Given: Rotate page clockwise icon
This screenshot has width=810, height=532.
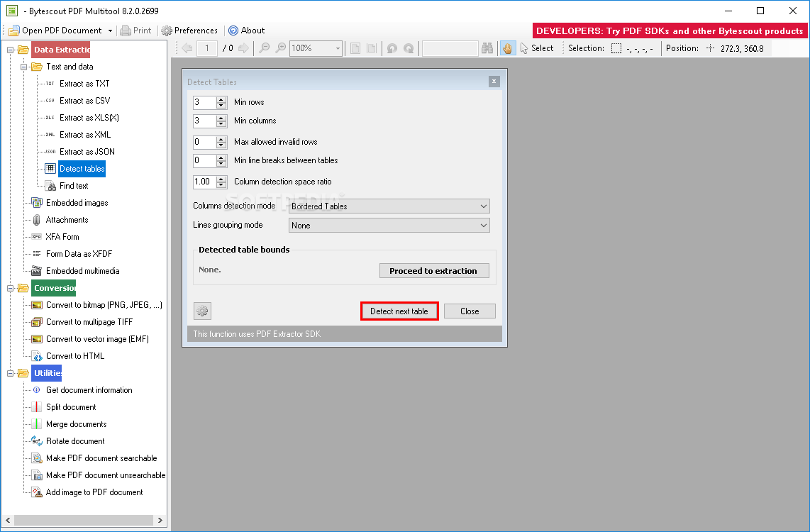Looking at the screenshot, I should click(x=409, y=48).
